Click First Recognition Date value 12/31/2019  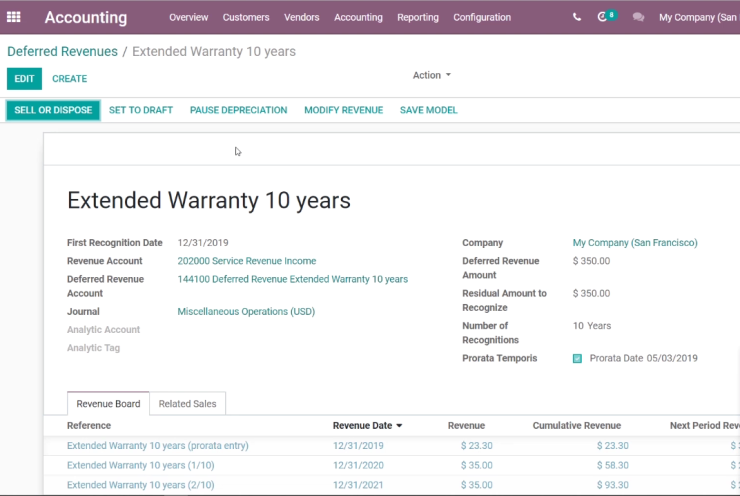pyautogui.click(x=203, y=243)
